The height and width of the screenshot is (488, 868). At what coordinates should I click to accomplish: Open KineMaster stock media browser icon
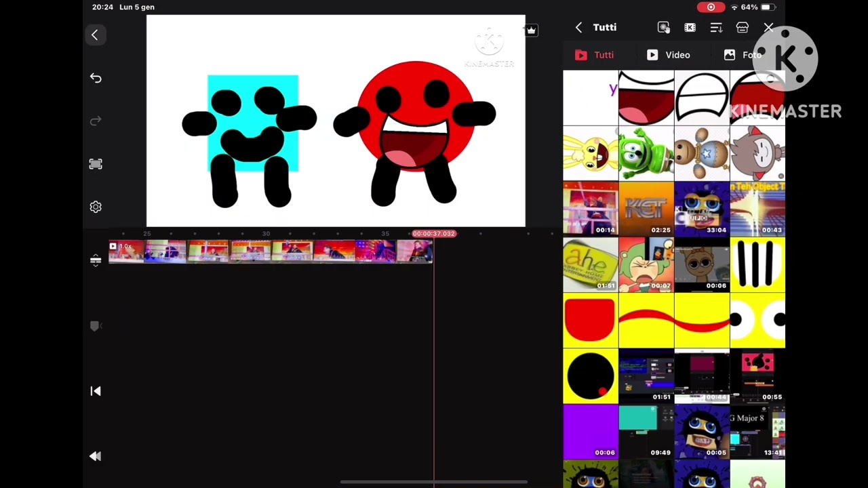(x=690, y=28)
